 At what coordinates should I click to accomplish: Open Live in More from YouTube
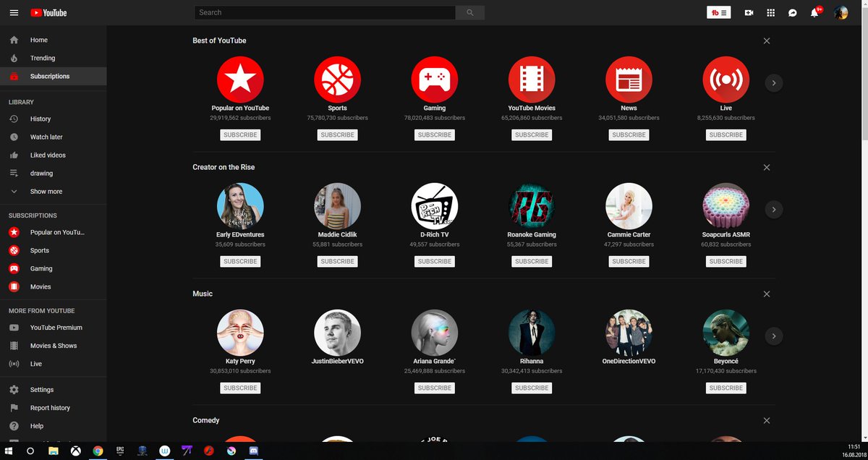(53, 363)
